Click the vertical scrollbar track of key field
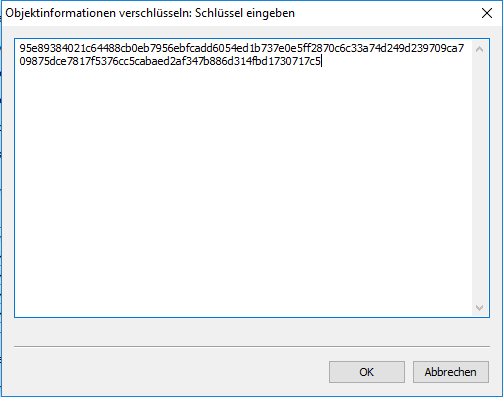Screen dimensions: 503x397 point(479,178)
